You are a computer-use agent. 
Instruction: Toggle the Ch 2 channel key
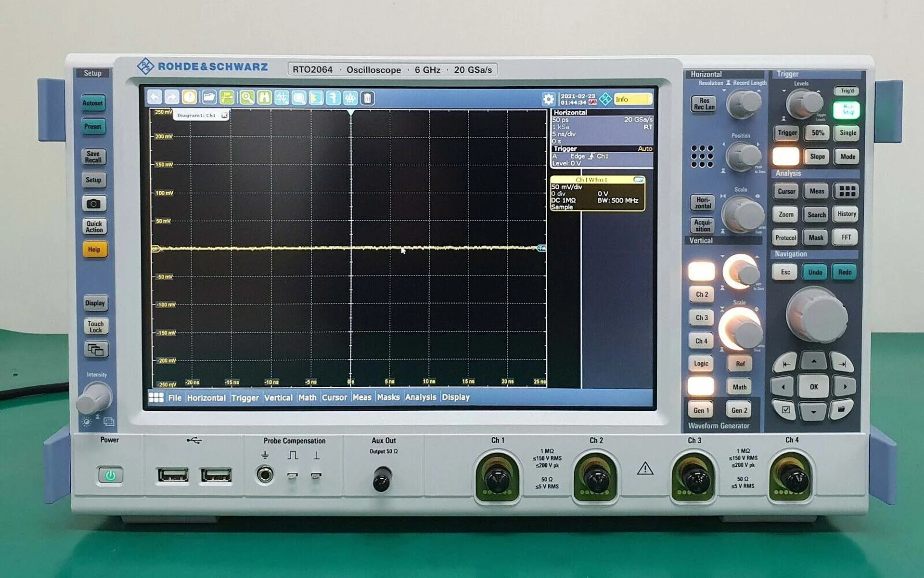(x=702, y=294)
